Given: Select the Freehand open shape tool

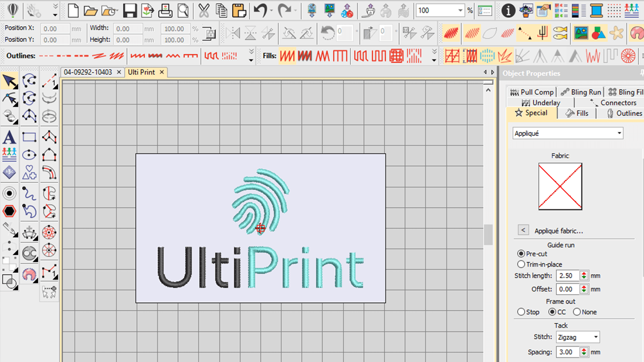Looking at the screenshot, I should point(29,193).
